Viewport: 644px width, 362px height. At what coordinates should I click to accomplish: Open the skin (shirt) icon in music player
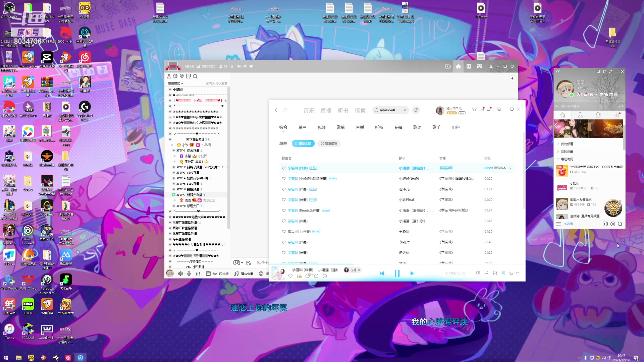click(x=474, y=109)
